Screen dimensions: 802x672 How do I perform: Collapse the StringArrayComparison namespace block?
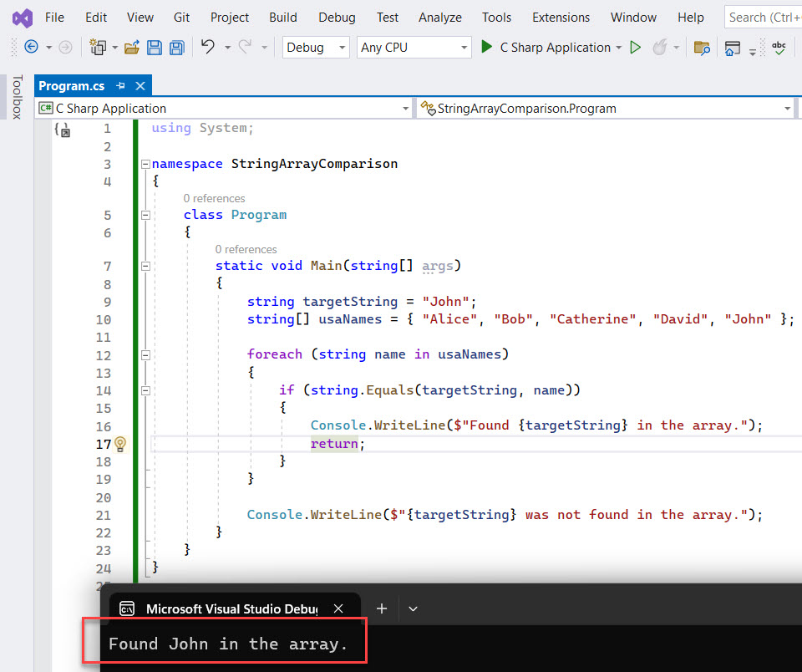click(x=145, y=164)
